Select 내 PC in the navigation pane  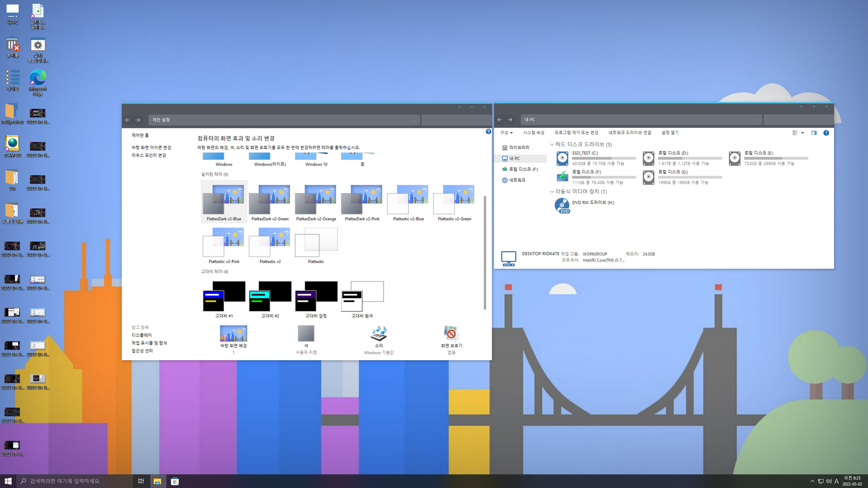coord(522,158)
